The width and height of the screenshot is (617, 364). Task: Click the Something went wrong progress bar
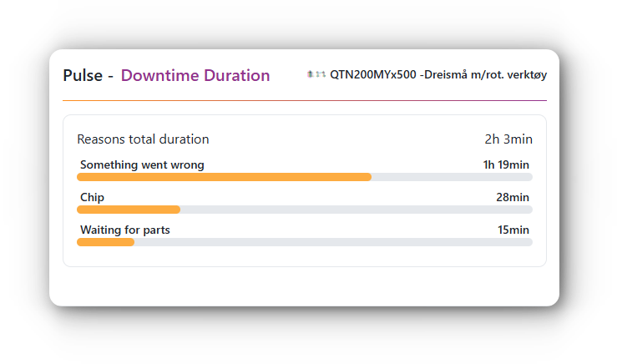pyautogui.click(x=224, y=177)
